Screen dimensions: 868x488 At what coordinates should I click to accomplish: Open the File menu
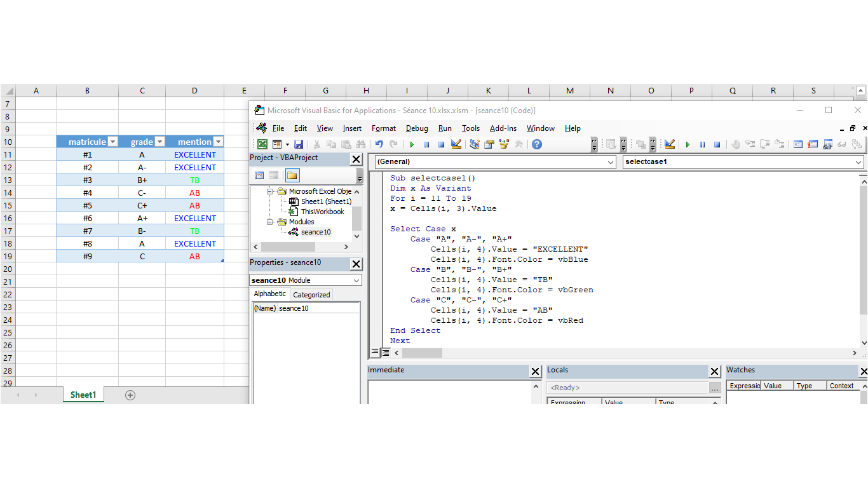pyautogui.click(x=278, y=128)
